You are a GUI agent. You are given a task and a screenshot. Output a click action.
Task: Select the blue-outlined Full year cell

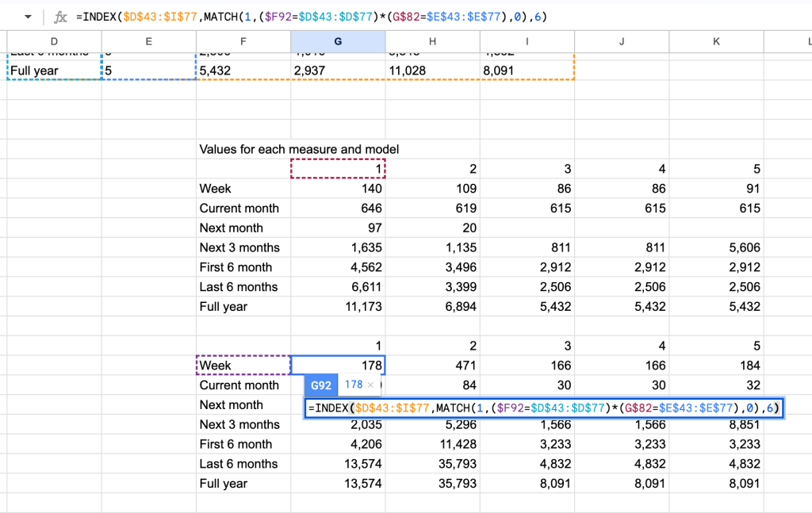pos(54,71)
